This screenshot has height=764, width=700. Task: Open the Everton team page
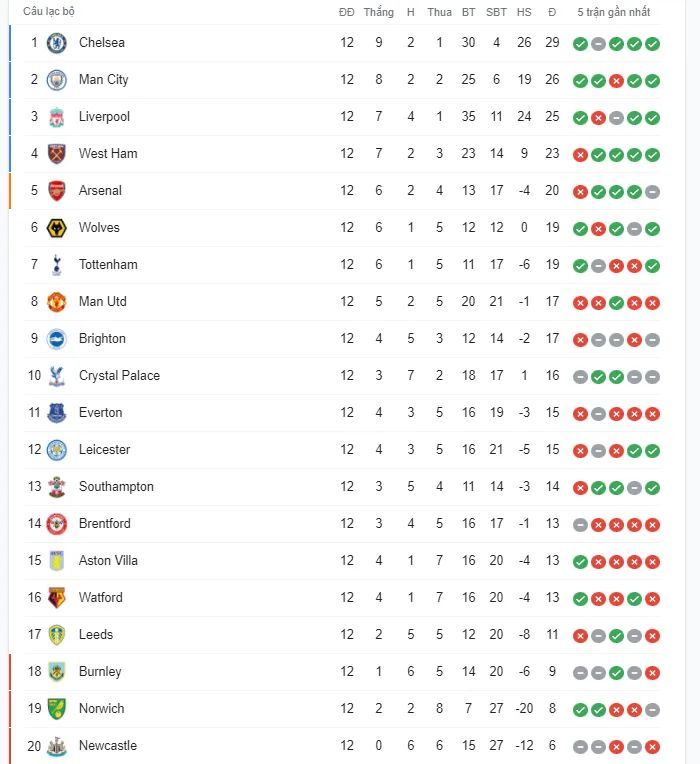[x=100, y=413]
